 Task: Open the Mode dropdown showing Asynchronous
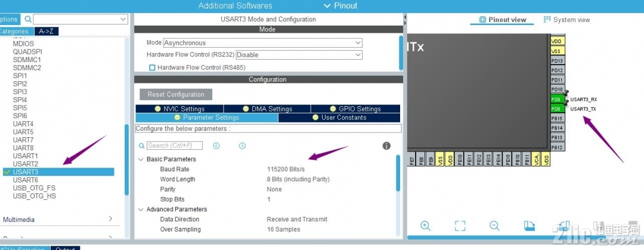coord(263,43)
